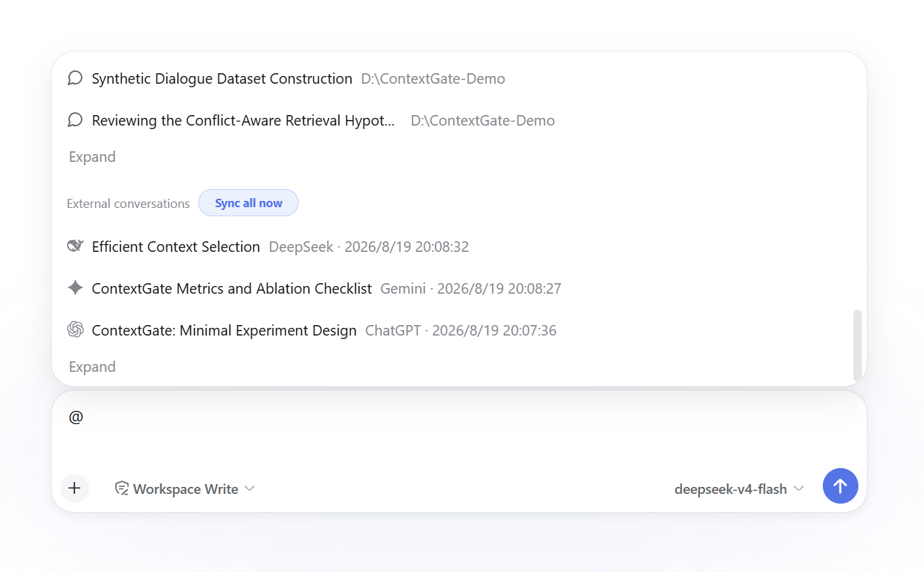Click the Gemini timestamp 2026/8/19 20:08:27
Image resolution: width=924 pixels, height=572 pixels.
coord(499,288)
